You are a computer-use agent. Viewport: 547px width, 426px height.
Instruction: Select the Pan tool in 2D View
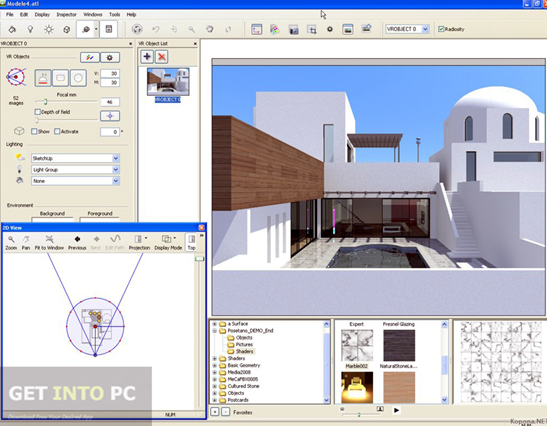(x=26, y=242)
